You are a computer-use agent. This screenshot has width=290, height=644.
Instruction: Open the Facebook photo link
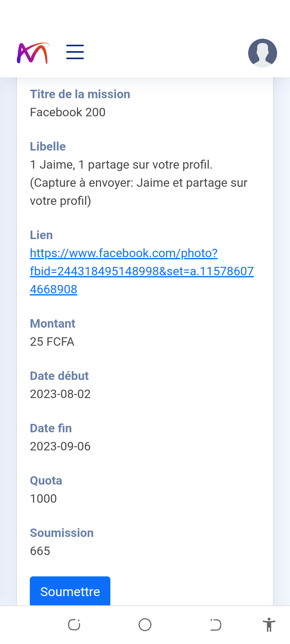coord(141,271)
